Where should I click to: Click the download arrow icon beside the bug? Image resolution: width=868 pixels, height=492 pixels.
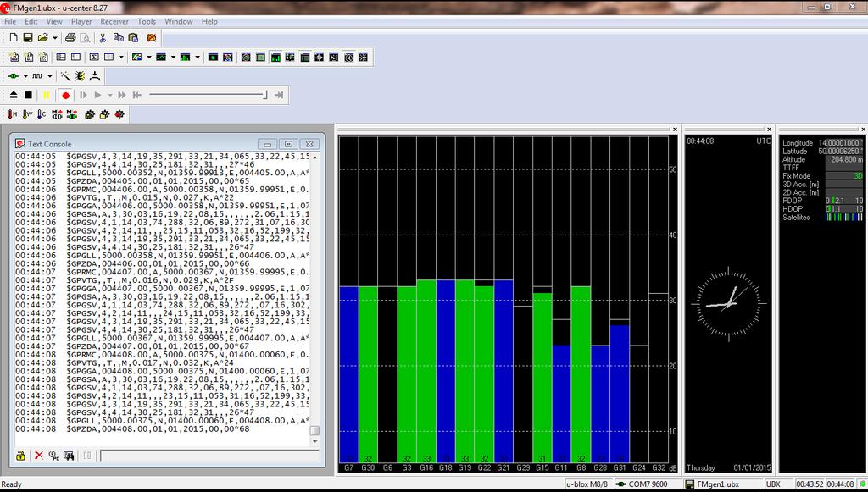[x=95, y=75]
